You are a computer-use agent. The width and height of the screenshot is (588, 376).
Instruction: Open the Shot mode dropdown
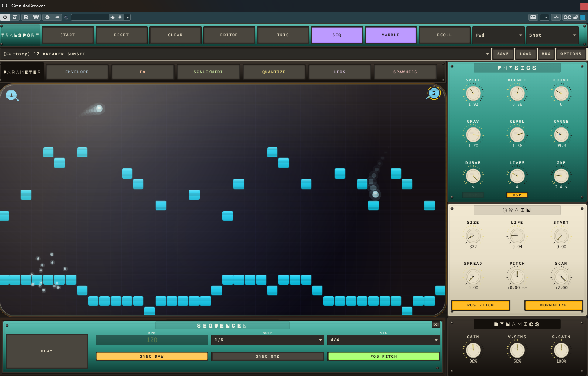click(x=552, y=35)
